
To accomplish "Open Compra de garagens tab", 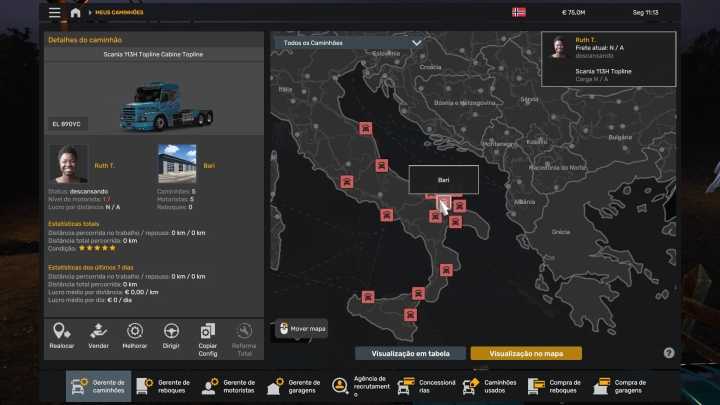I will coord(620,386).
